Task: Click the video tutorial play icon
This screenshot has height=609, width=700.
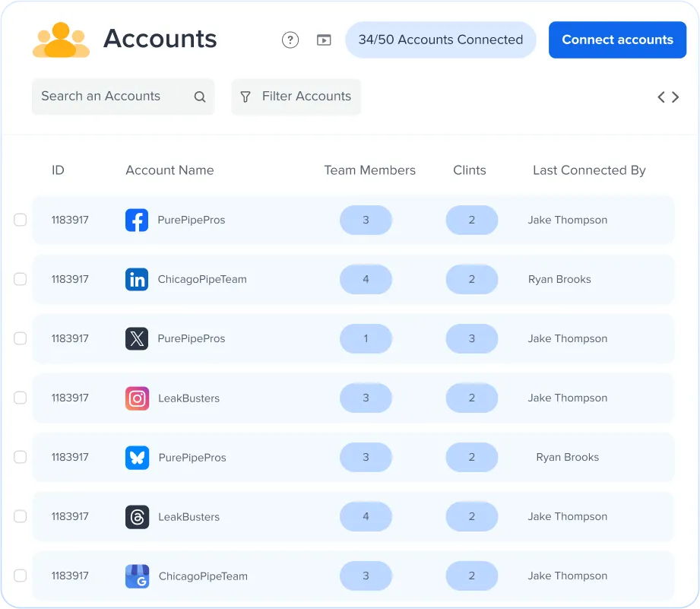Action: pos(324,40)
